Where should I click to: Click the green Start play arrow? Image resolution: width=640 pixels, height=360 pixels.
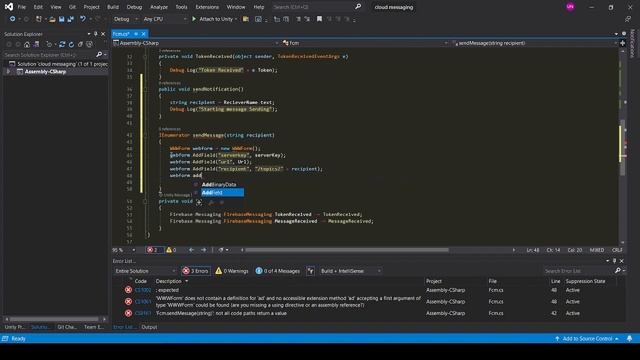click(194, 19)
